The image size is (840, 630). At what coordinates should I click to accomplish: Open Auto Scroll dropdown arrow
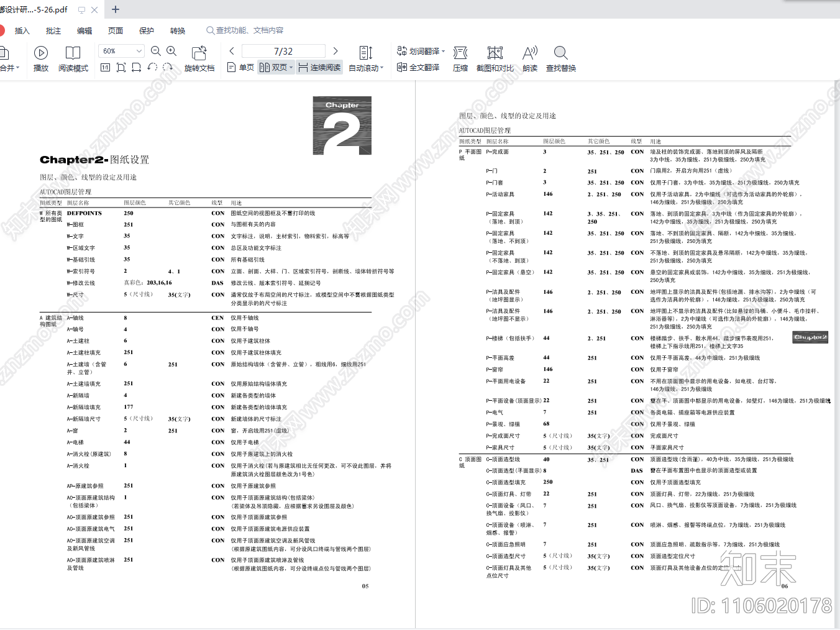(x=381, y=68)
